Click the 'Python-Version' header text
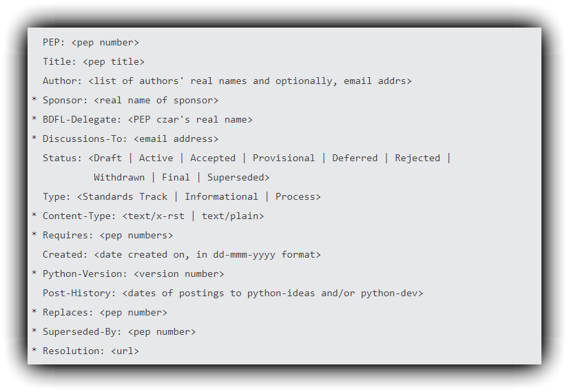Viewport: 569px width, 392px height. (x=82, y=274)
